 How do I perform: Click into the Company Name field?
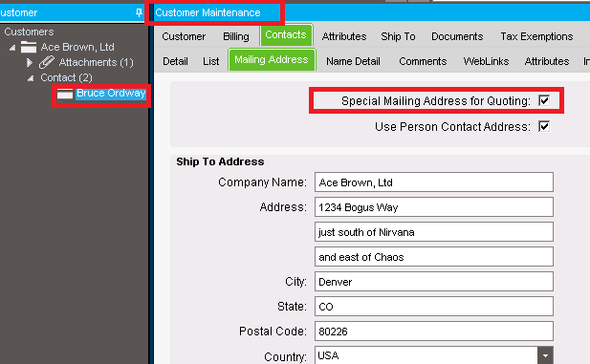pyautogui.click(x=434, y=182)
